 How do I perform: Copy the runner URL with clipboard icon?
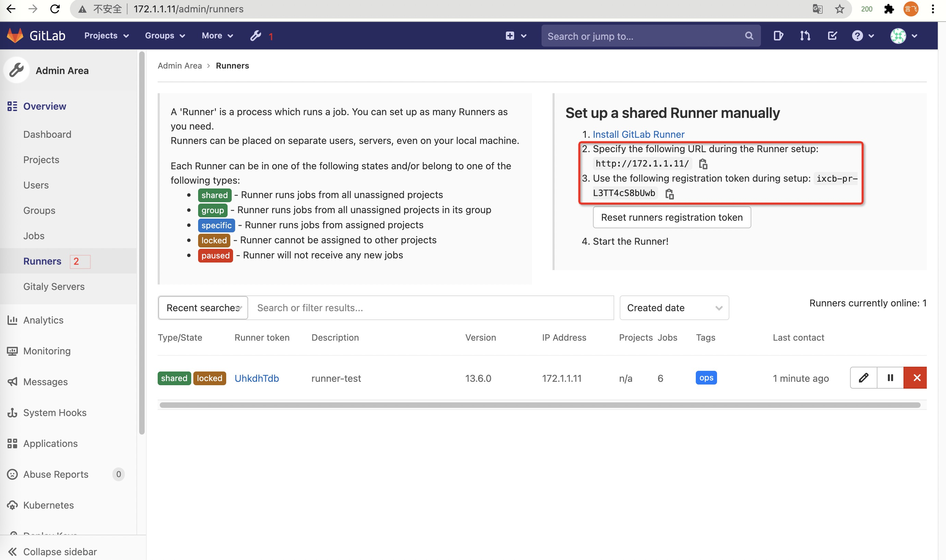[x=703, y=164]
